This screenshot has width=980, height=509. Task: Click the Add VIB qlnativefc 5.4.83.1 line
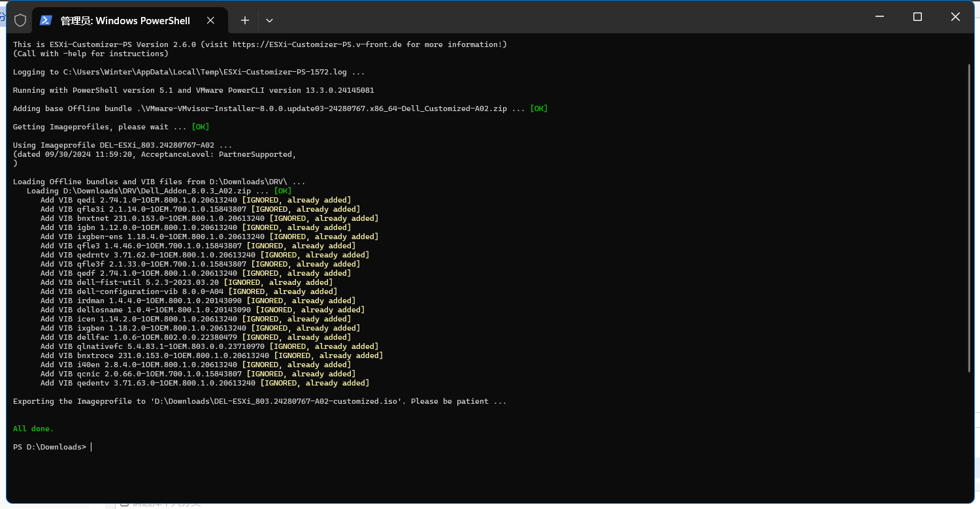pyautogui.click(x=209, y=346)
